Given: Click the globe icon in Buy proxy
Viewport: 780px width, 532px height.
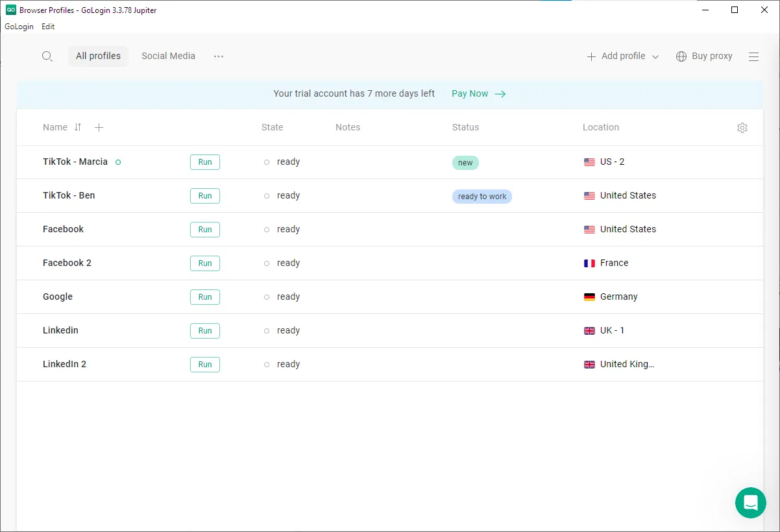Looking at the screenshot, I should [681, 56].
